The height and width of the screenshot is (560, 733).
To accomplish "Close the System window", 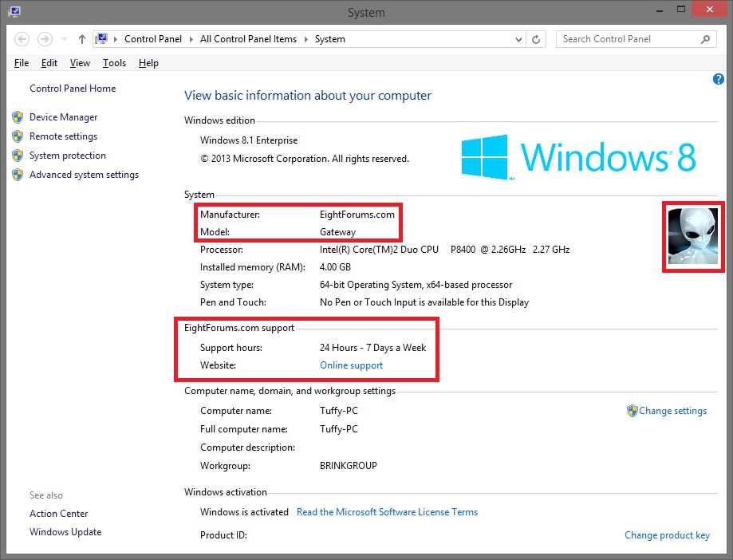I will pos(710,10).
